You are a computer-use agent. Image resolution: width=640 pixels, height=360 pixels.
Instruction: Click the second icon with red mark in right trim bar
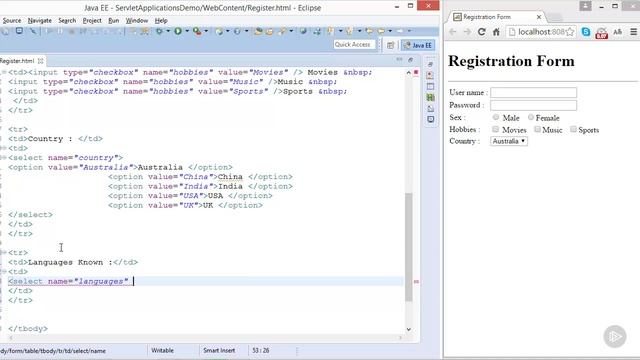click(430, 75)
